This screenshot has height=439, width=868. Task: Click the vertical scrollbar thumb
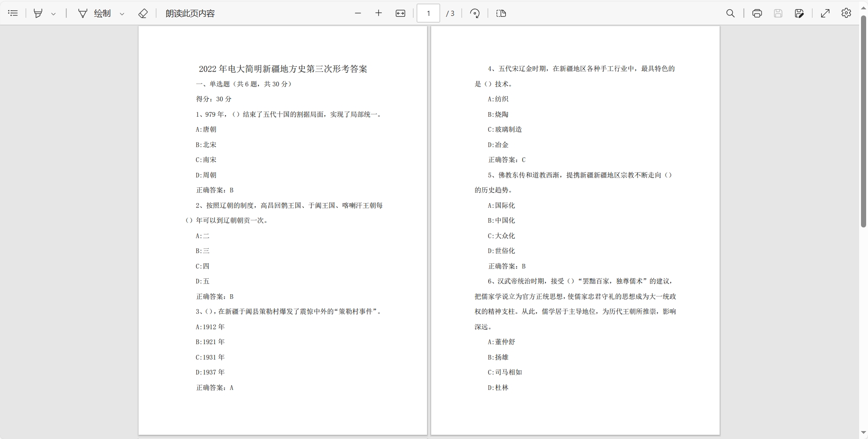pyautogui.click(x=863, y=121)
